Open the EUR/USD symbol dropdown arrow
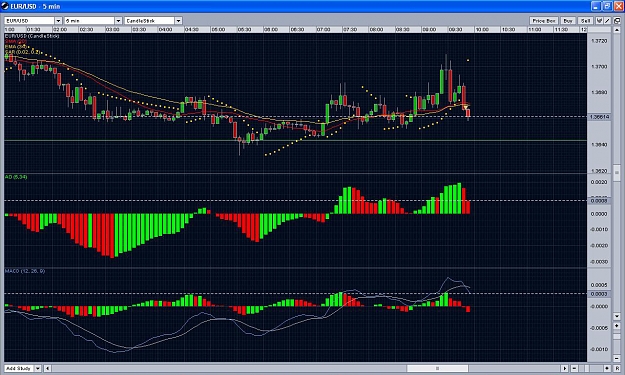Viewport: 625px width, 375px height. [58, 21]
